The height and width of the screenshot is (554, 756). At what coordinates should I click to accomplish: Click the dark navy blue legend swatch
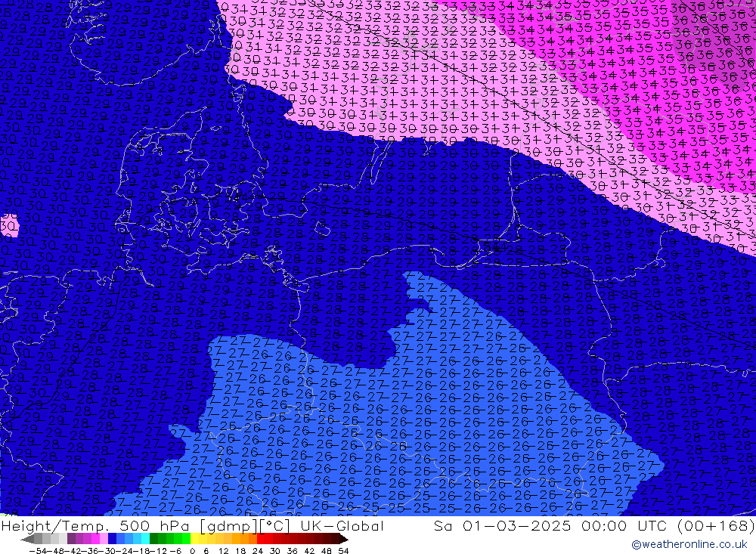(112, 539)
